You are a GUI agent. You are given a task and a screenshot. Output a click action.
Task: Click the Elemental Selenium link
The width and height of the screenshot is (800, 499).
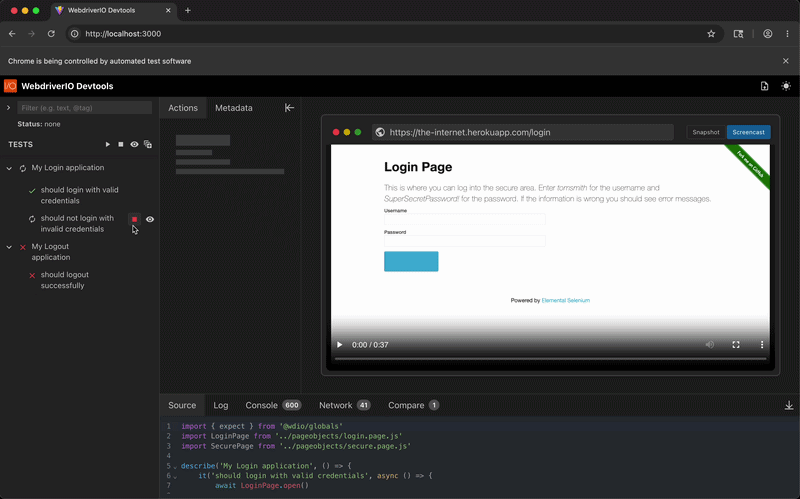[x=565, y=301]
